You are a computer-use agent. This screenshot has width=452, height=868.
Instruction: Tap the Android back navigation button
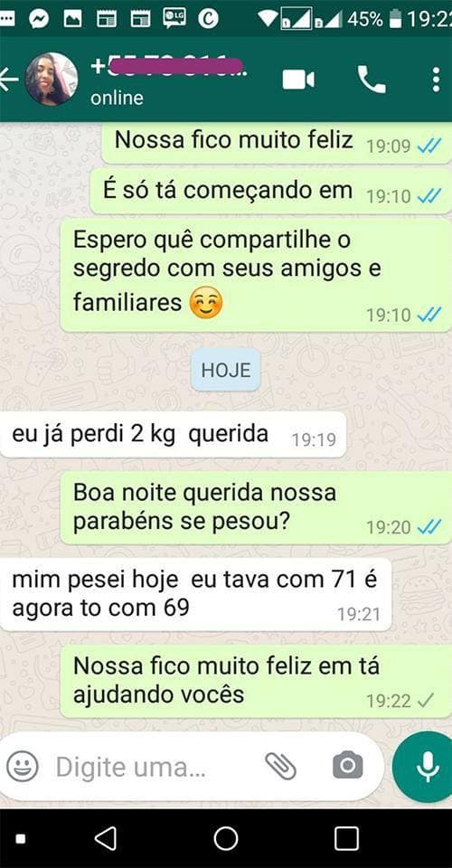click(105, 838)
